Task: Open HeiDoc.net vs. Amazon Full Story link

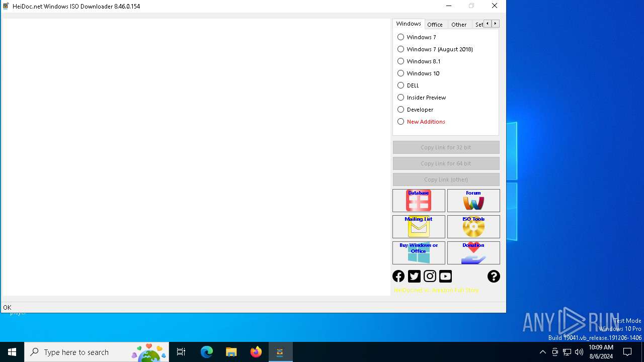Action: (x=436, y=290)
